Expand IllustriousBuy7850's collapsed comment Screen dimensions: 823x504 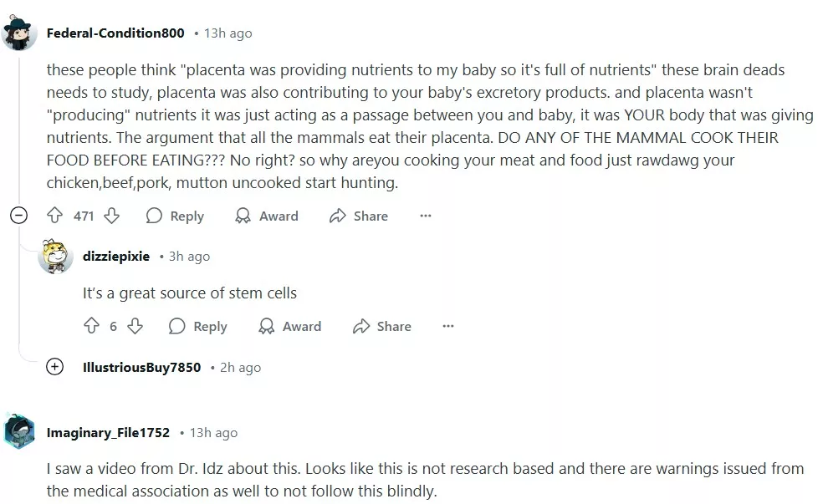(x=55, y=367)
